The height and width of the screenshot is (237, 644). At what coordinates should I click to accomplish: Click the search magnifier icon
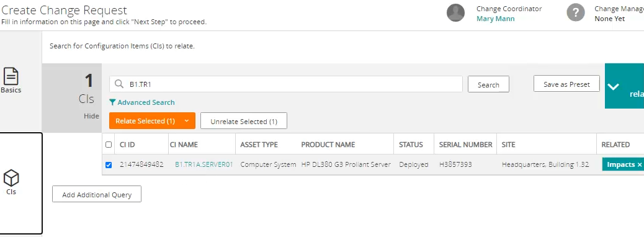click(119, 84)
